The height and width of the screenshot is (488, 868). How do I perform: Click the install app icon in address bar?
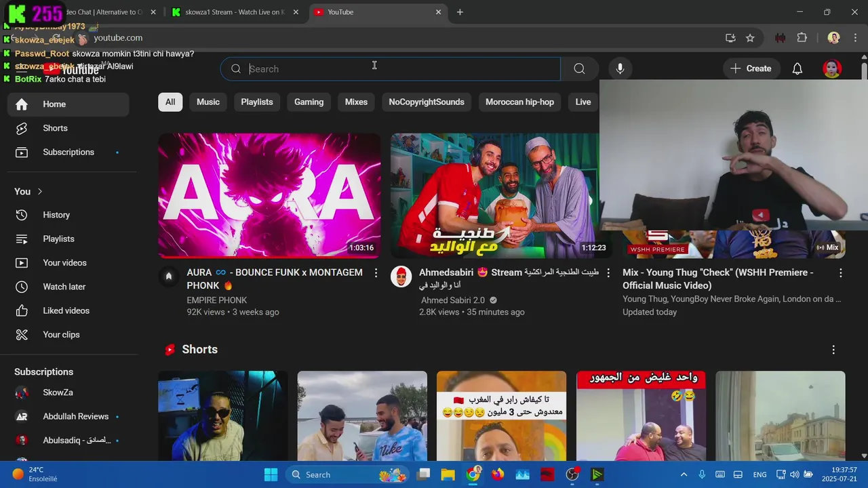[730, 38]
